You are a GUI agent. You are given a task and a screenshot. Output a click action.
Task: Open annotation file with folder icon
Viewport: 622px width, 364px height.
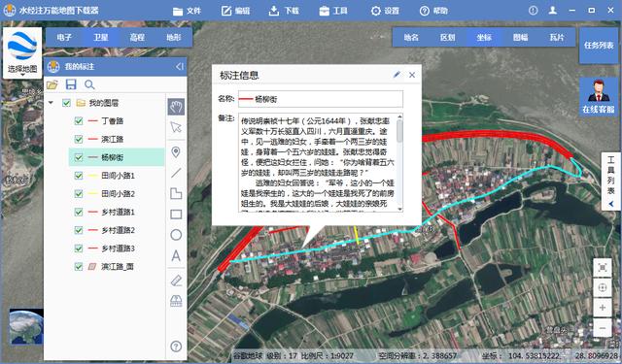click(52, 84)
